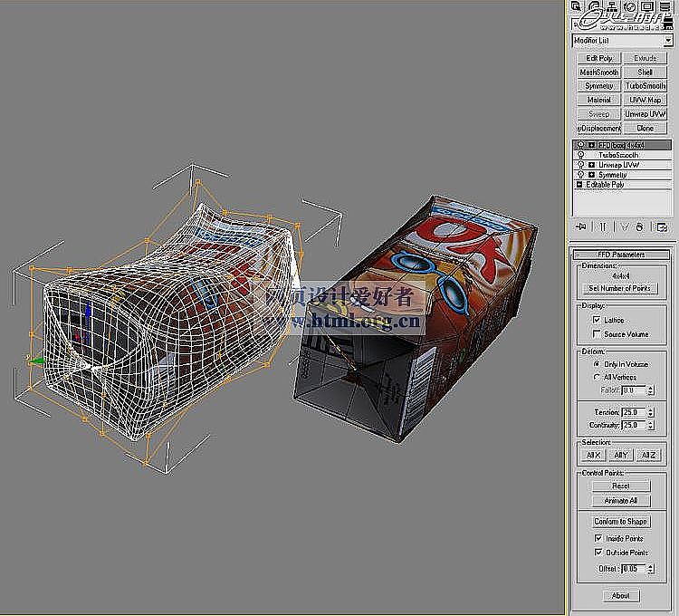This screenshot has height=616, width=679.
Task: Click Falloff spinner arrows
Action: 651,390
